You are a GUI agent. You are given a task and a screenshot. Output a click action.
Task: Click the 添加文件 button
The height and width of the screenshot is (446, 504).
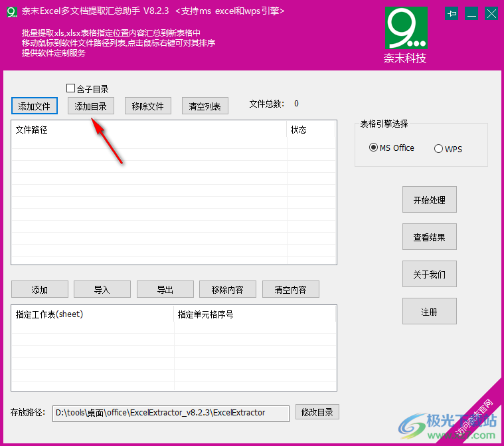[x=35, y=106]
